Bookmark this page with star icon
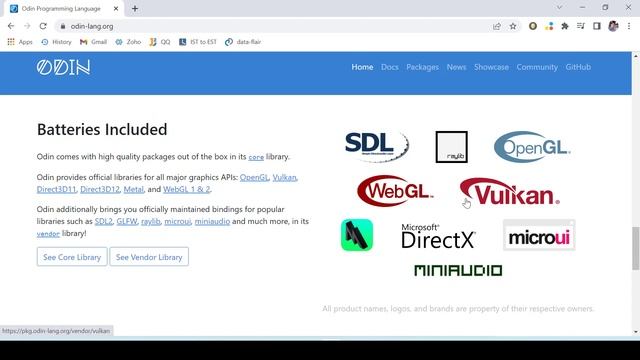This screenshot has width=640, height=360. point(513,26)
